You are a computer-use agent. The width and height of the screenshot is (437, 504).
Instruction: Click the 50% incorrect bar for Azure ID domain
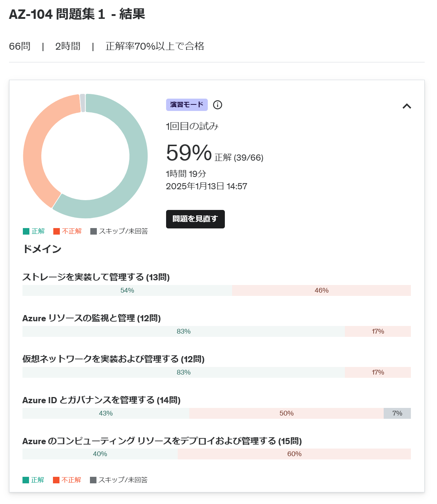pyautogui.click(x=286, y=413)
